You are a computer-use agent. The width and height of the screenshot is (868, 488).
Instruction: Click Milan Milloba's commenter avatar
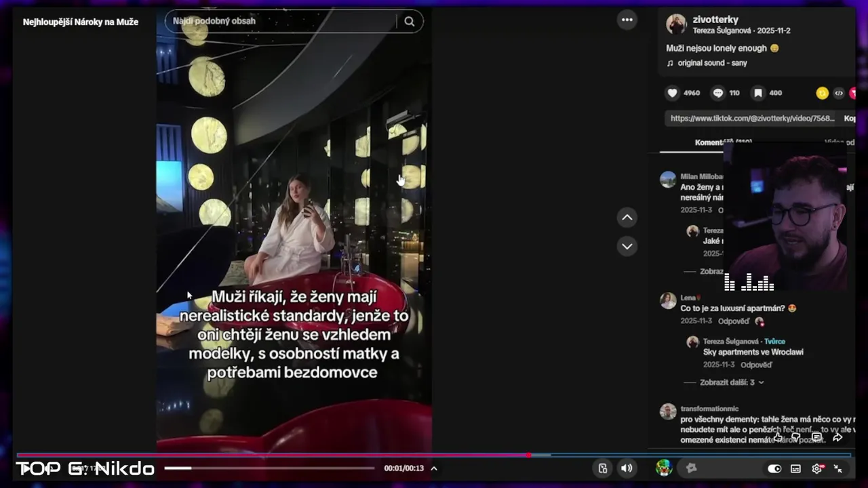(x=668, y=179)
